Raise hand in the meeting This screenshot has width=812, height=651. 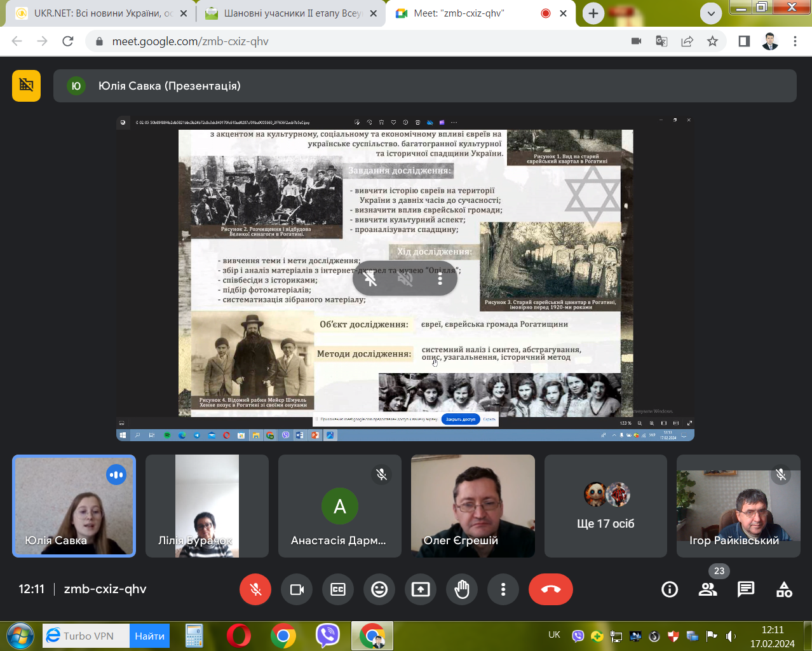pyautogui.click(x=462, y=589)
